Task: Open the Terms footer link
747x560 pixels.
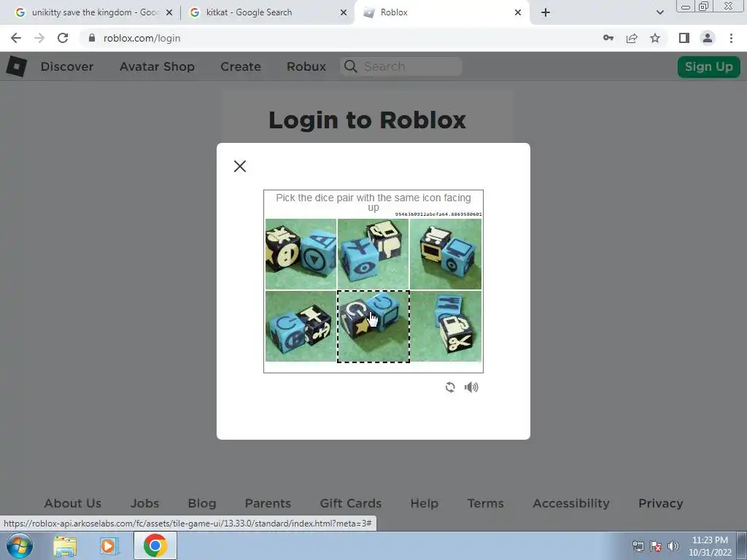Action: pyautogui.click(x=485, y=503)
